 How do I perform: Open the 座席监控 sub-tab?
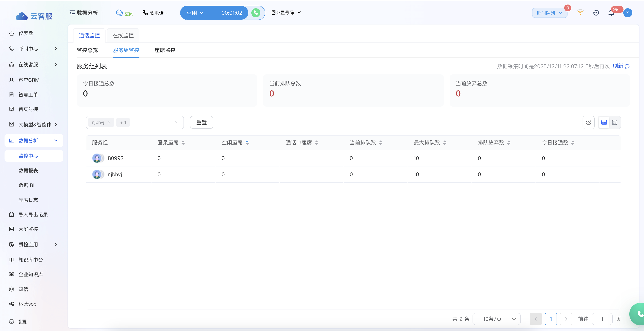[x=165, y=50]
